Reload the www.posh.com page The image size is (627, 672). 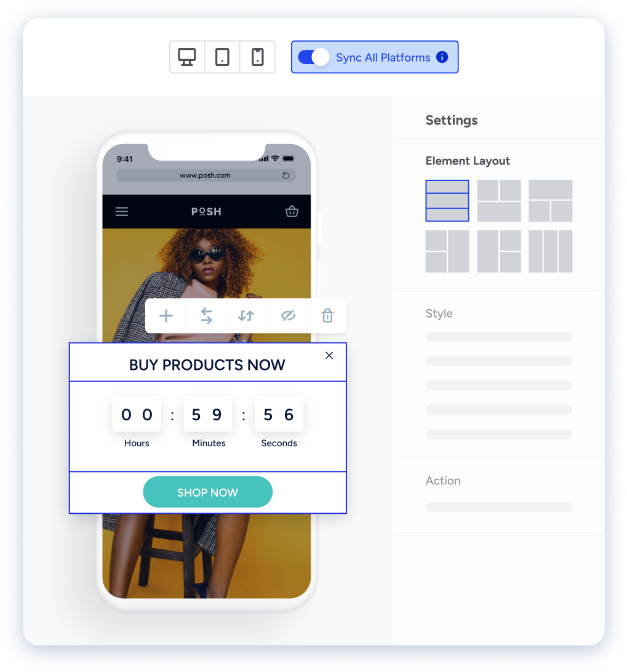click(286, 175)
